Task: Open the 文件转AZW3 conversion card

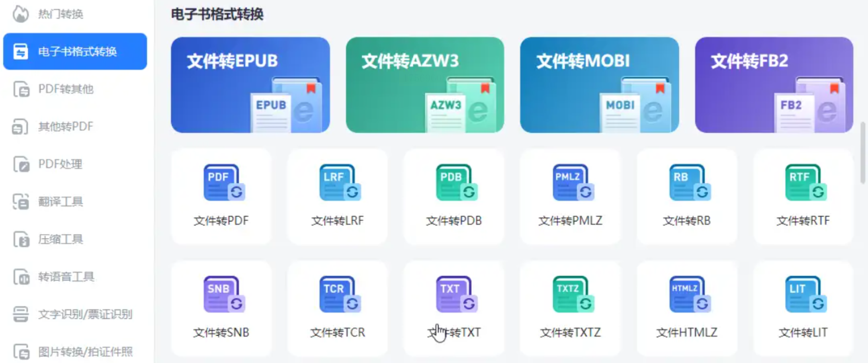Action: [425, 85]
